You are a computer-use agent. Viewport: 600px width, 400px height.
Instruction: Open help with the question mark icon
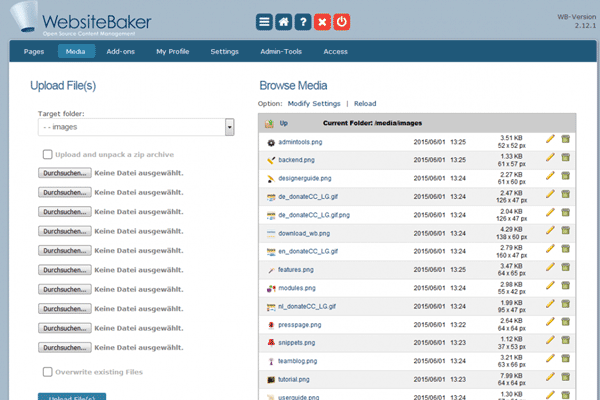pos(306,21)
